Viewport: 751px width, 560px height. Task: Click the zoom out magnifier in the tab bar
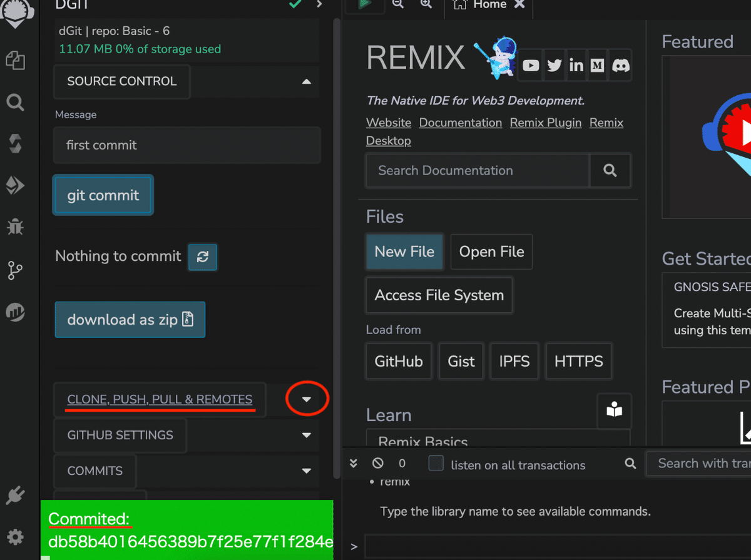398,4
